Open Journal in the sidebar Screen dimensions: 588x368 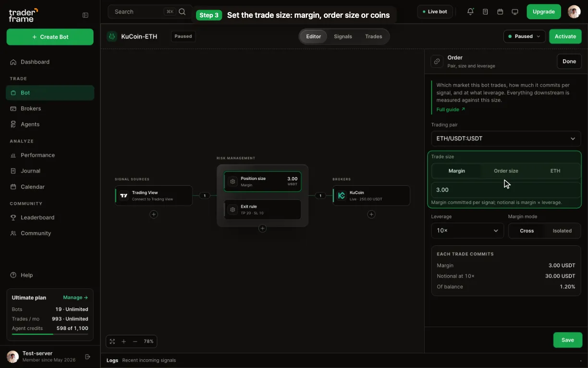pos(50,171)
